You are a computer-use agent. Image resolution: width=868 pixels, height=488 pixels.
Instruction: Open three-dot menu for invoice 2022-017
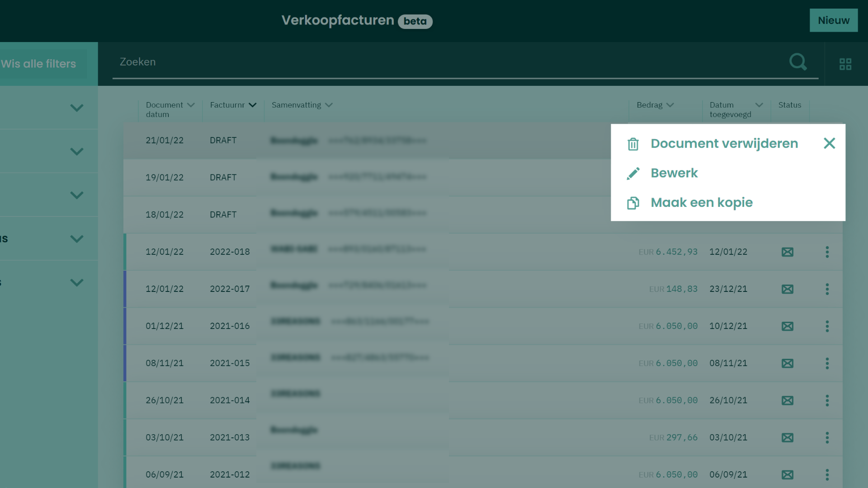point(827,289)
